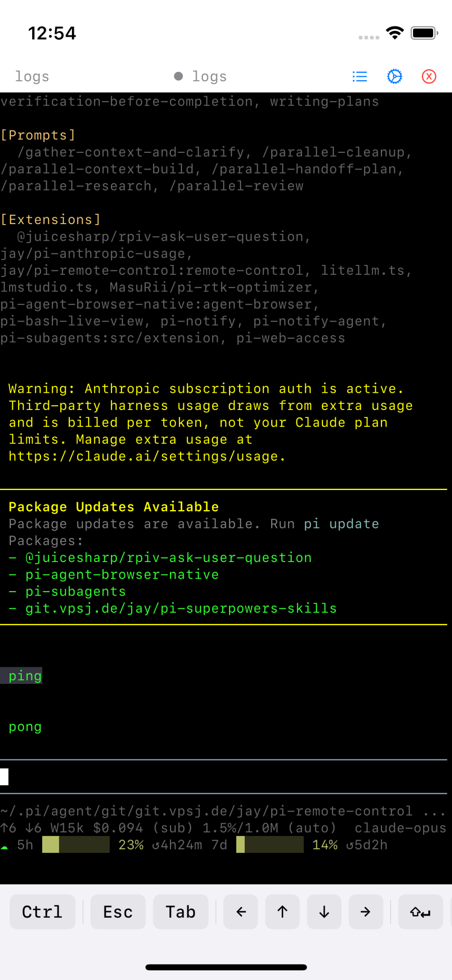Click the 12:54 clock
The width and height of the screenshot is (452, 980).
click(52, 33)
